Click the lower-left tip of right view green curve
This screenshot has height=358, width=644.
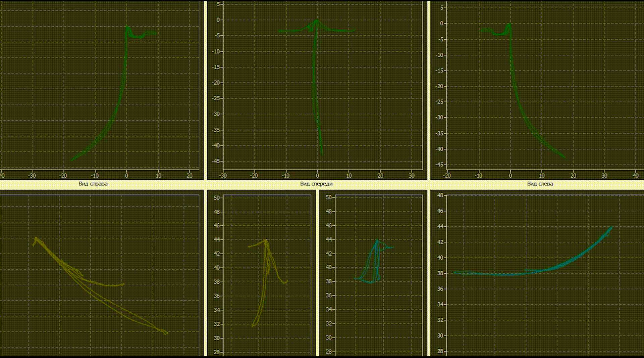[x=71, y=160]
